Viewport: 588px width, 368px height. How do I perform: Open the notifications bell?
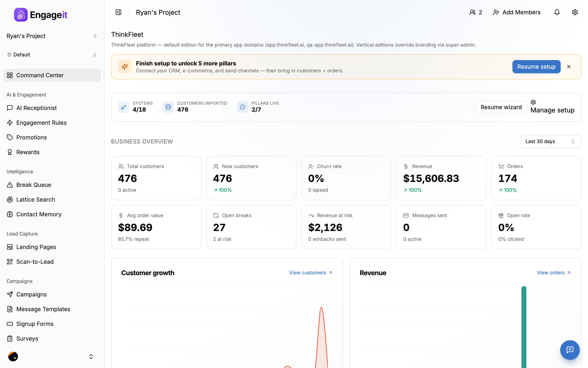pos(557,12)
